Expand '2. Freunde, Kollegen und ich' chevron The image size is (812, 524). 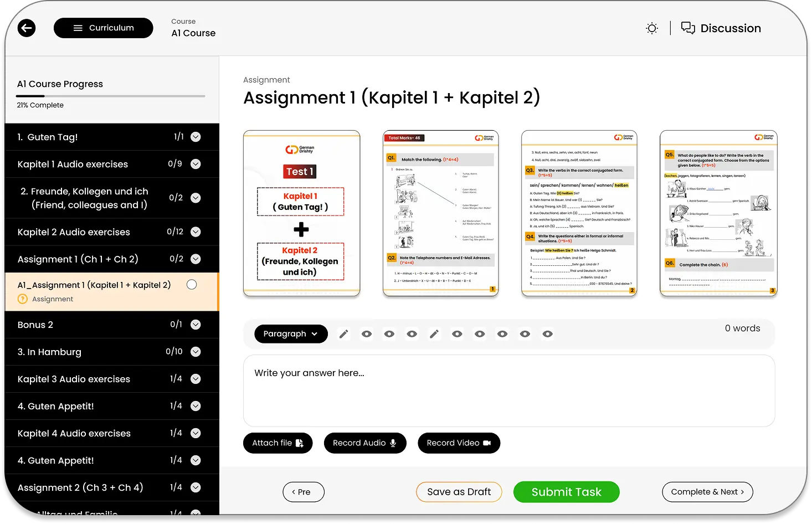point(196,198)
